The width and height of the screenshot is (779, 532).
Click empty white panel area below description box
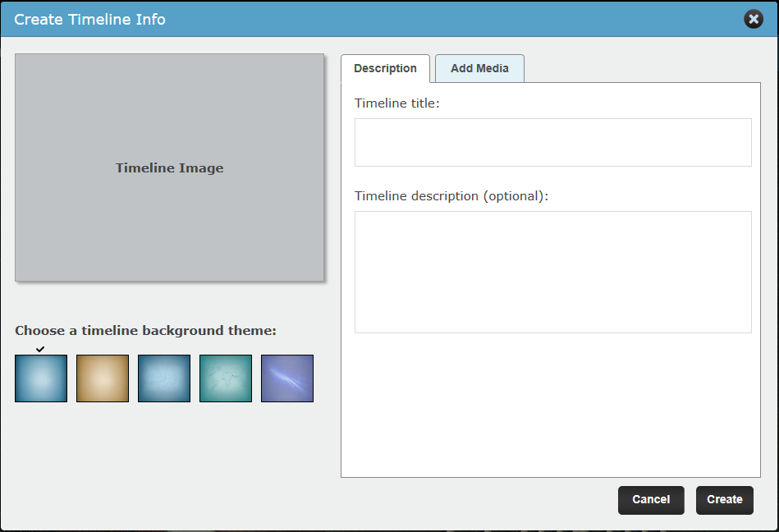click(551, 405)
